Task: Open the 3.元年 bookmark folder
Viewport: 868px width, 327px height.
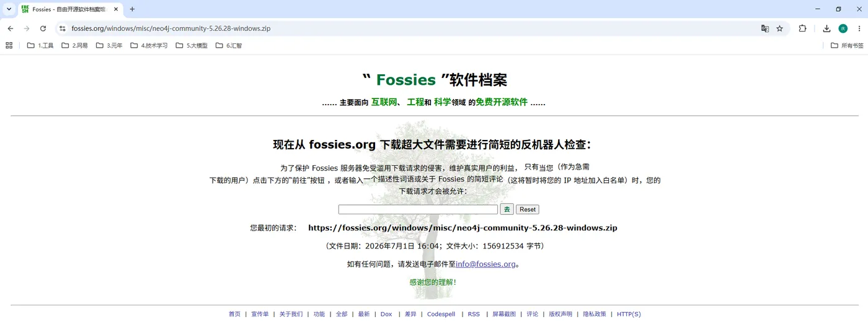Action: [109, 45]
